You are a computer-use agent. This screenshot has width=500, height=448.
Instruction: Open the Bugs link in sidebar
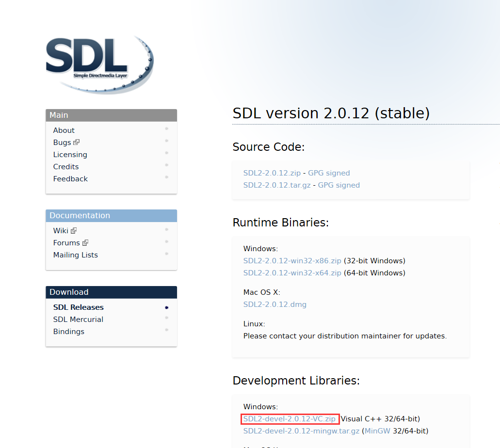62,143
